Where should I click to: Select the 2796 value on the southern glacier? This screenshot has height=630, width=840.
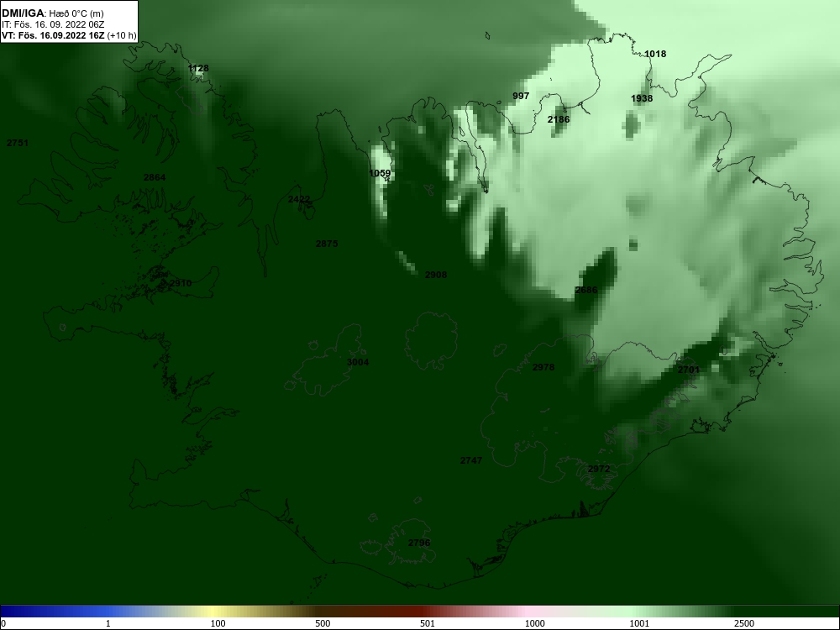tap(419, 543)
